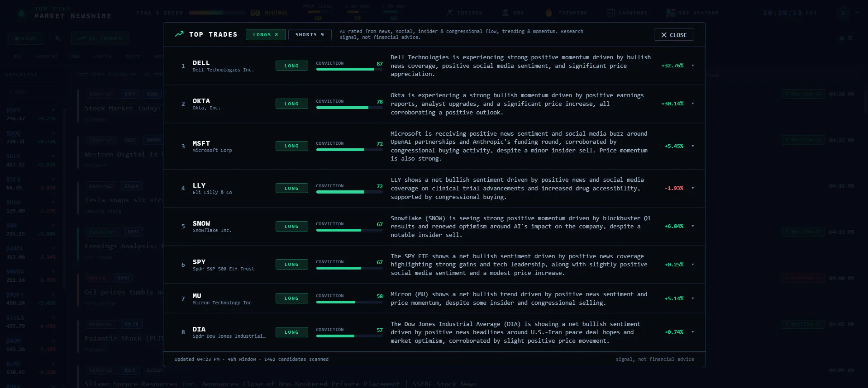Open the Earnings calendar icon
Screen dimensions: 868x388
point(610,13)
